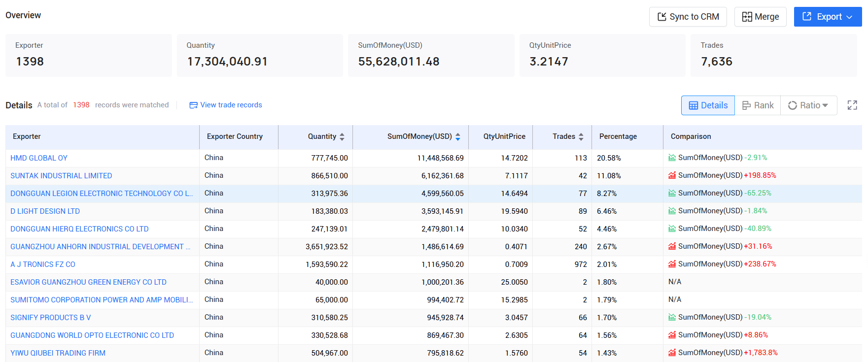Select quantity value 3,651,923.52
Viewport: 868px width, 362px height.
pos(326,247)
